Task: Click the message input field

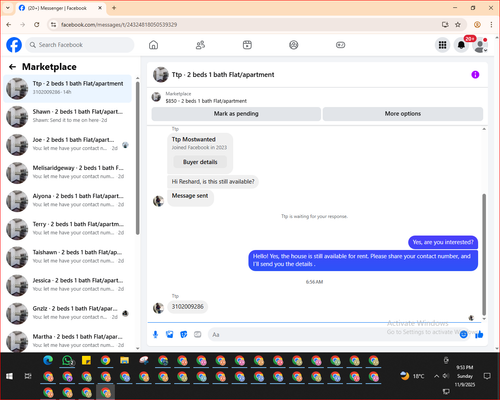Action: point(333,334)
